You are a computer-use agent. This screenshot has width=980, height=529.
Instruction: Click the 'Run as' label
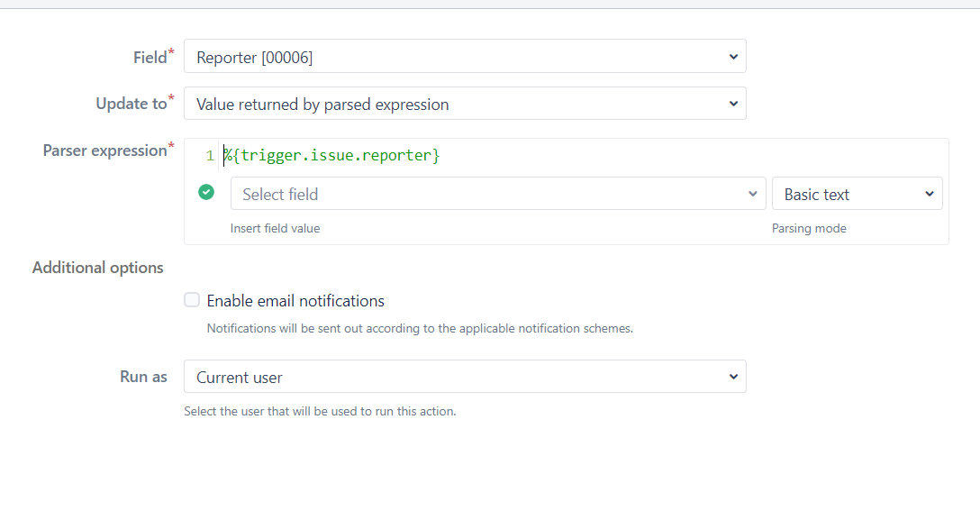point(143,377)
